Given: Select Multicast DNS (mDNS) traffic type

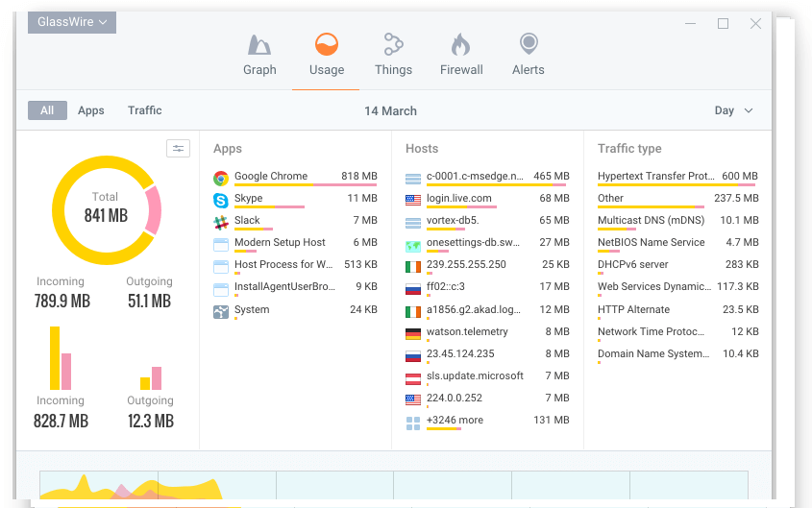Looking at the screenshot, I should (x=677, y=222).
